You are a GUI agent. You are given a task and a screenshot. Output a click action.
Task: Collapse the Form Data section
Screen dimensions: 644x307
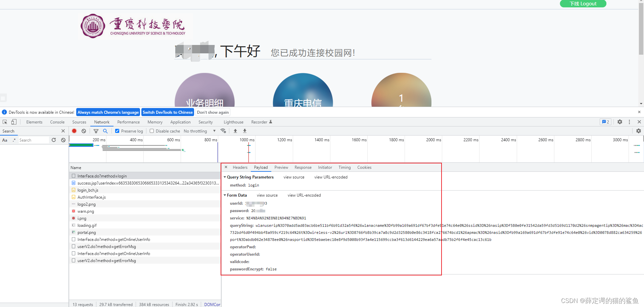click(225, 195)
